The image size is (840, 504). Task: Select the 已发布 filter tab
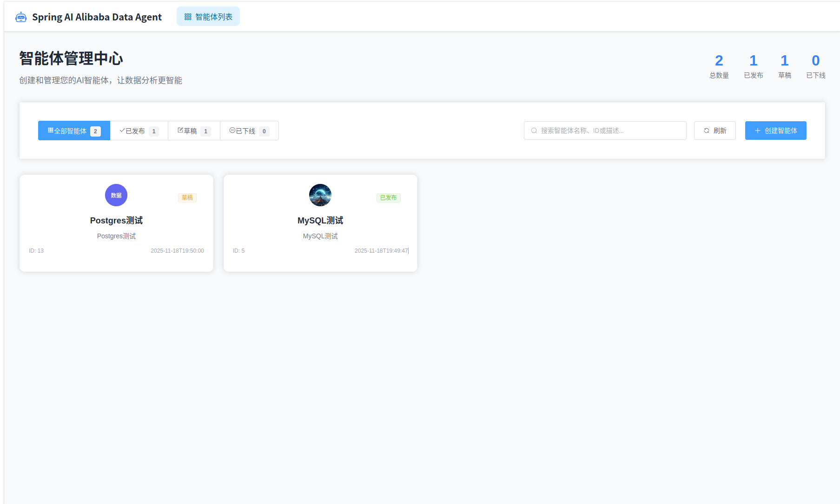(x=138, y=131)
